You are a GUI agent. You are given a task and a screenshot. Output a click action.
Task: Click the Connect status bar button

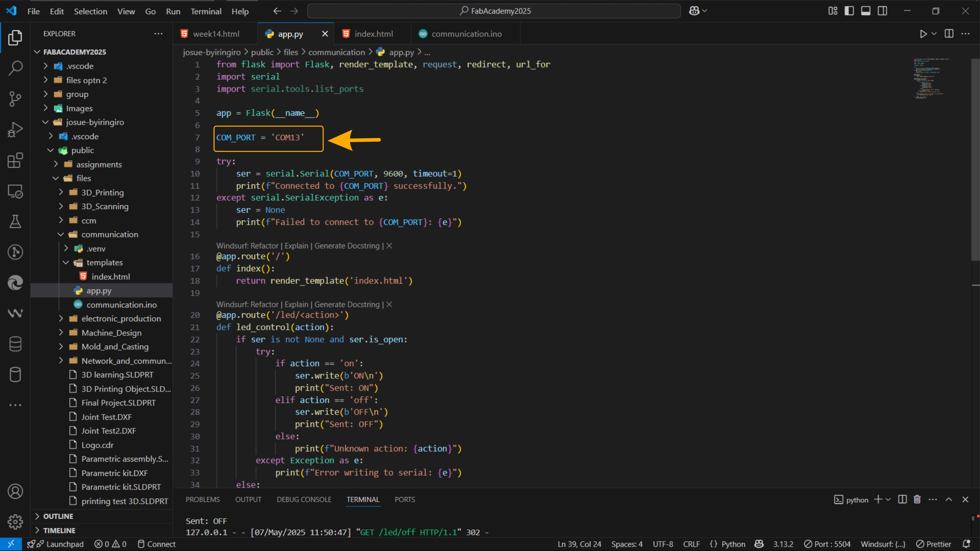click(157, 544)
